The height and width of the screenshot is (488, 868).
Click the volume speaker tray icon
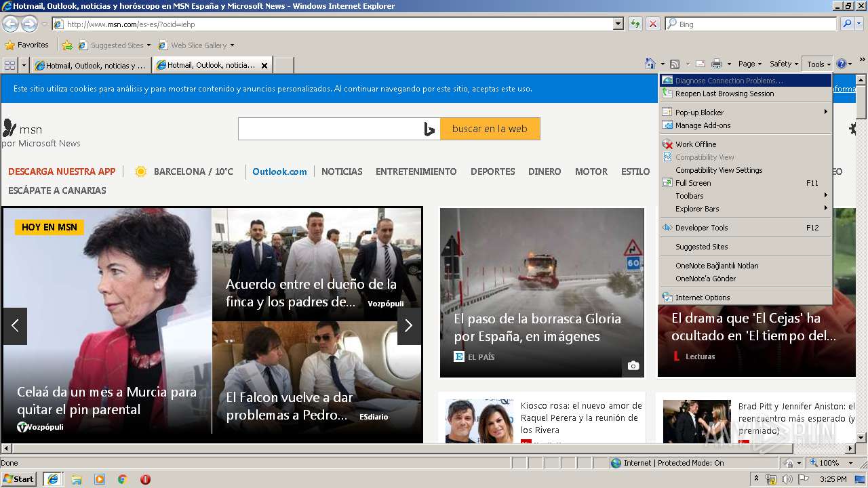point(787,479)
